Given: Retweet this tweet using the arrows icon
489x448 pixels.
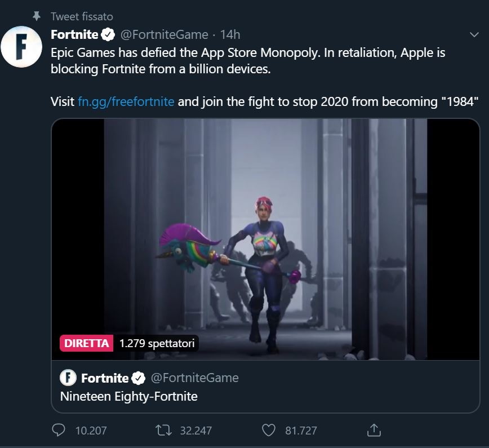Looking at the screenshot, I should (164, 430).
